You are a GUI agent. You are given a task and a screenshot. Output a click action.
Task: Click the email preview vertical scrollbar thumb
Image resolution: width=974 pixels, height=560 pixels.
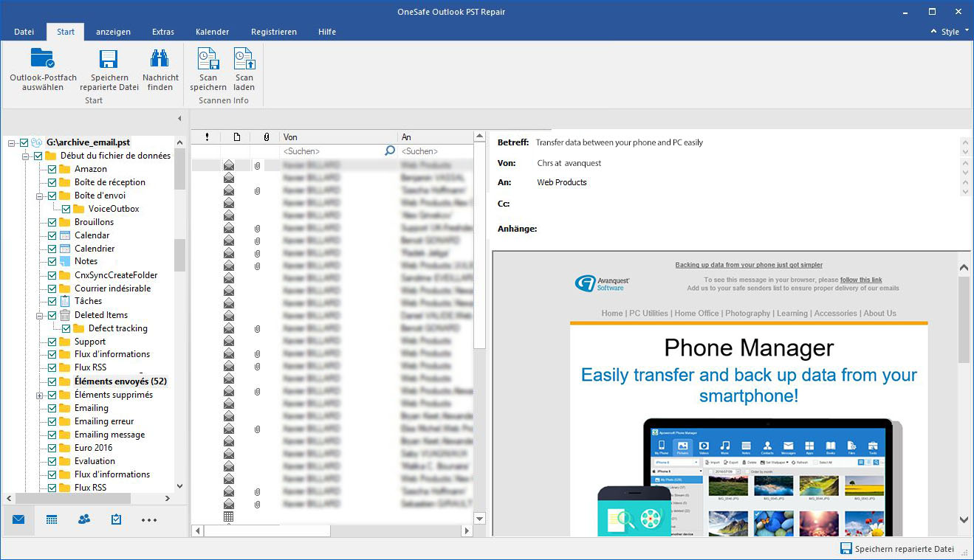click(x=964, y=319)
